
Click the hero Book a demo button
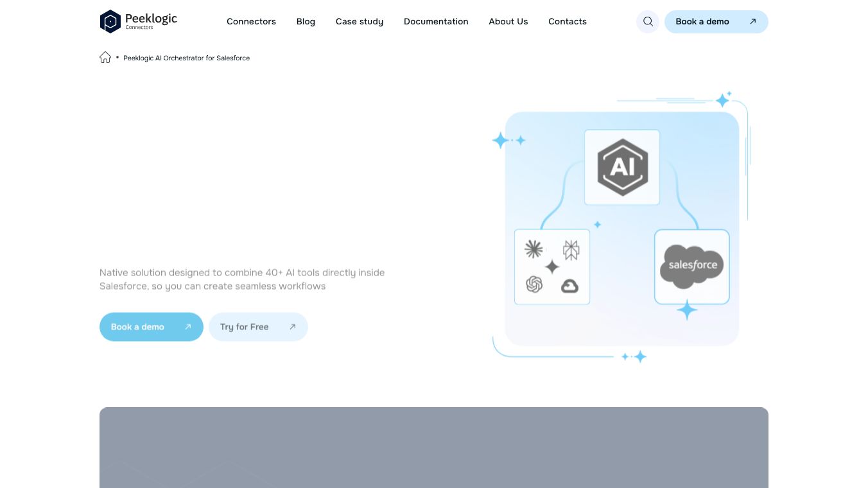152,327
